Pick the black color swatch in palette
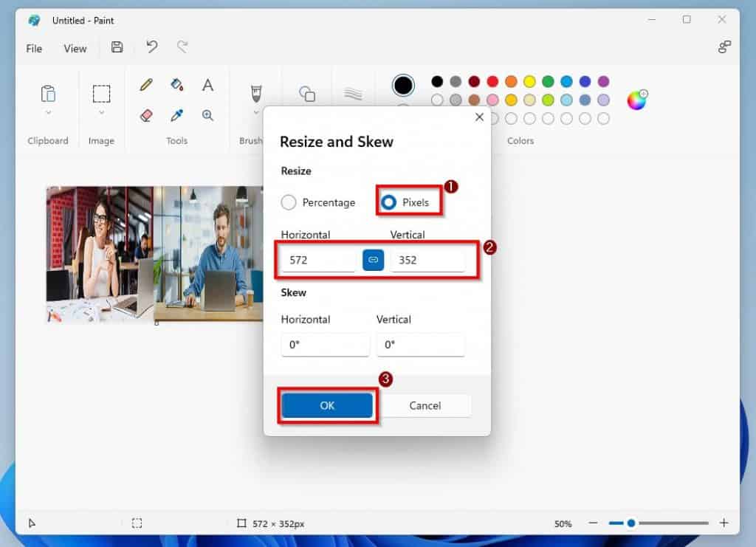Viewport: 756px width, 547px height. [437, 81]
